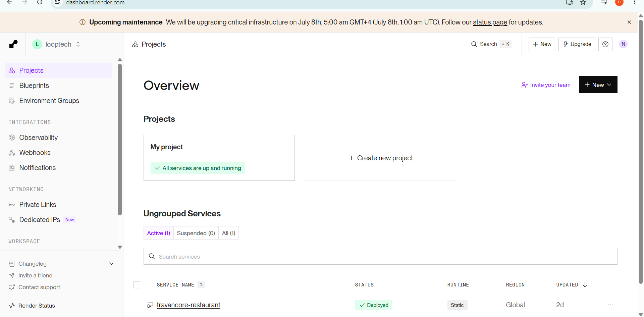Open travancore-restaurant service
Image resolution: width=644 pixels, height=317 pixels.
tap(189, 305)
